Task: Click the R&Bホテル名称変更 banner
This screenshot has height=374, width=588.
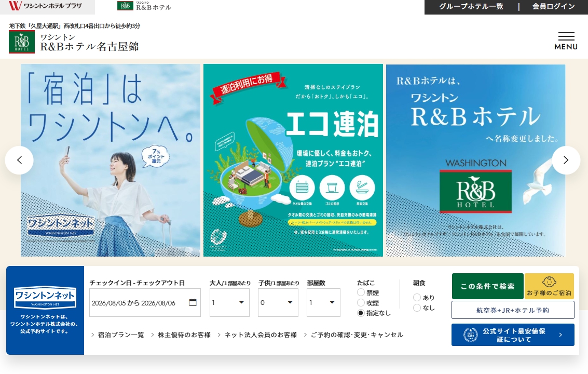Action: (x=475, y=160)
